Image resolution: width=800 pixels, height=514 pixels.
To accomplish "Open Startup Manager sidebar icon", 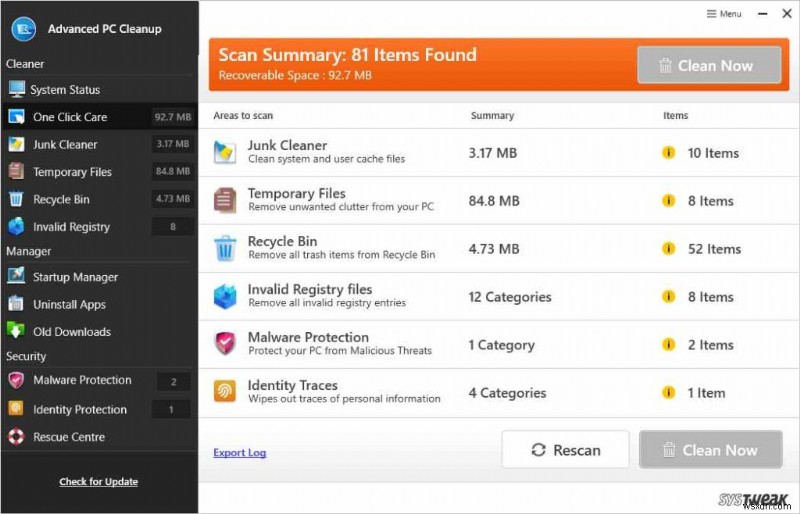I will pos(16,276).
